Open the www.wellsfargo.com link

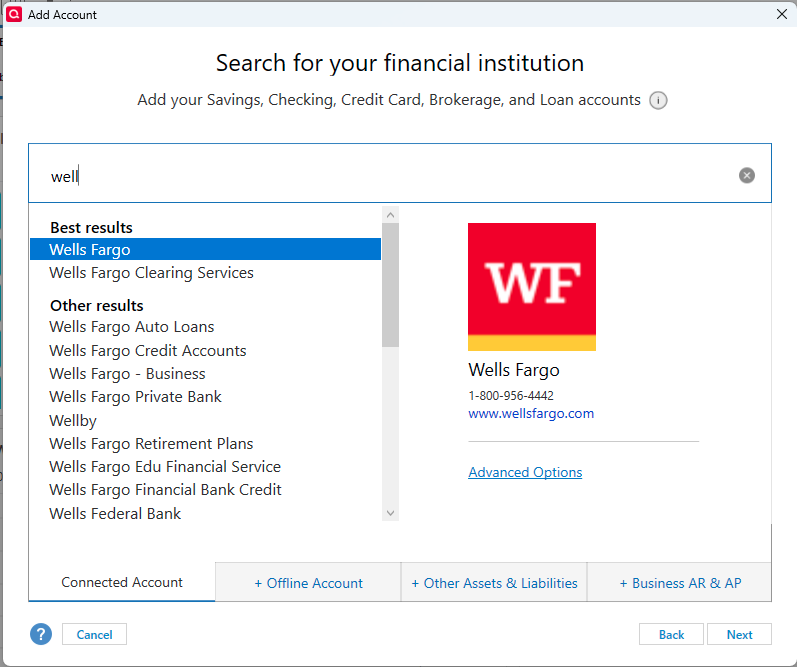point(531,413)
